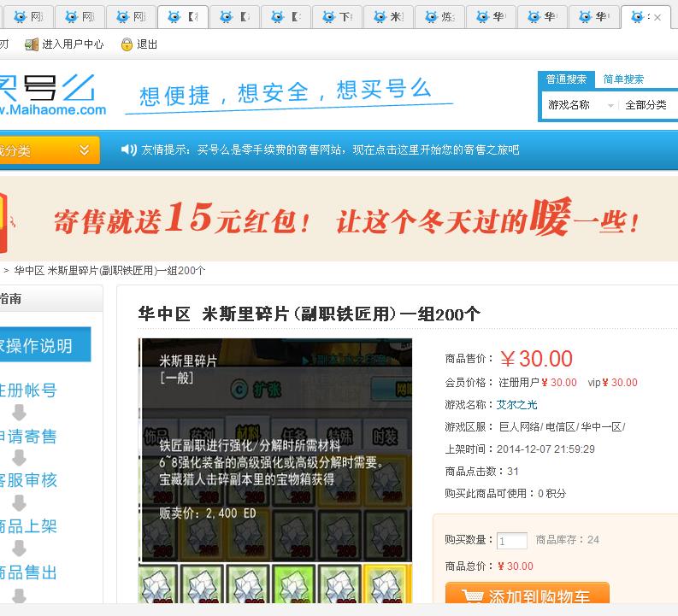The width and height of the screenshot is (678, 616).
Task: Click the 商品上架 listing step
Action: coord(28,526)
